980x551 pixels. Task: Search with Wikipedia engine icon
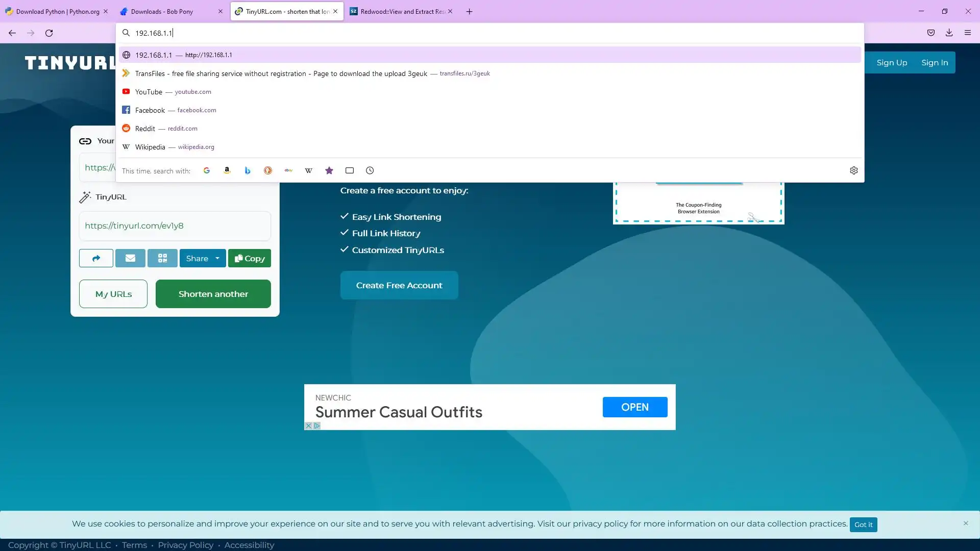pyautogui.click(x=309, y=170)
